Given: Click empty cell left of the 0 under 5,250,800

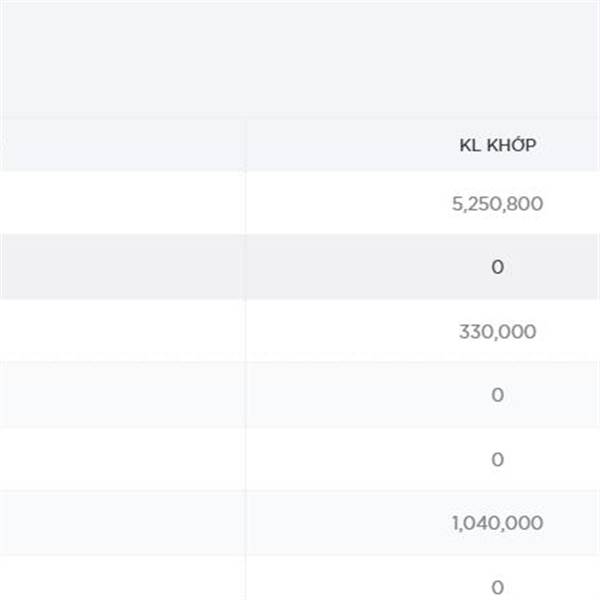Looking at the screenshot, I should tap(122, 268).
